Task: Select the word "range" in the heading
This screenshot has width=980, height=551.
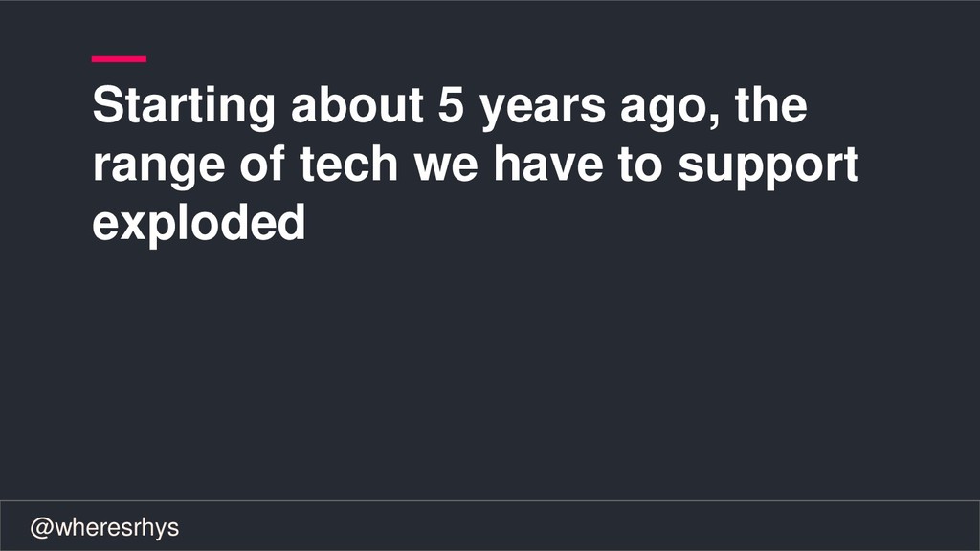Action: point(159,168)
